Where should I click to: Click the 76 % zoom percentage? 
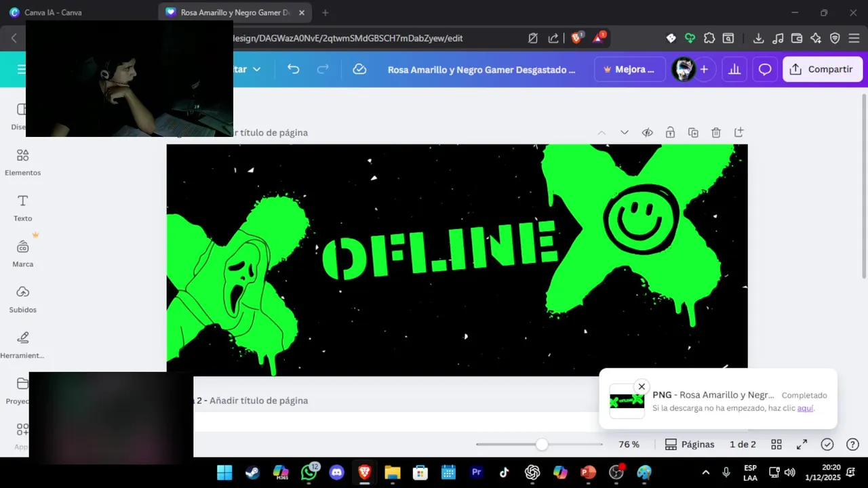(x=629, y=445)
